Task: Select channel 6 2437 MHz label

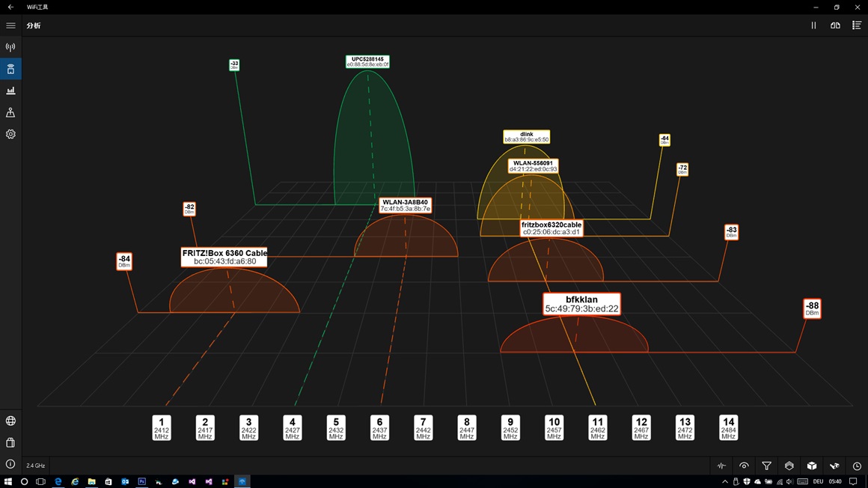Action: click(x=380, y=428)
